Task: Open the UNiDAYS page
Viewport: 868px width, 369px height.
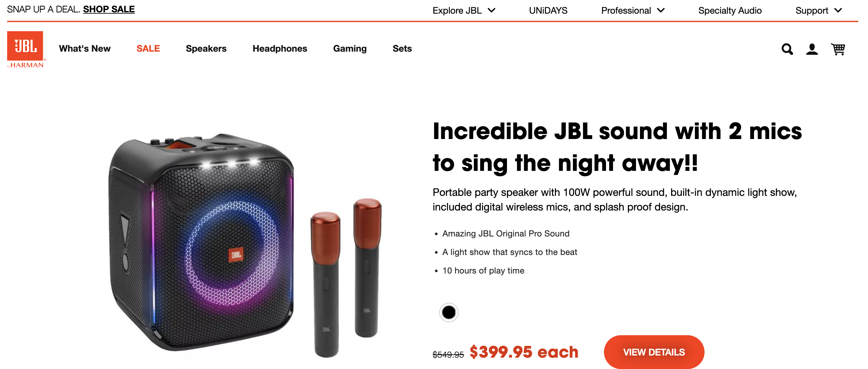Action: 548,10
